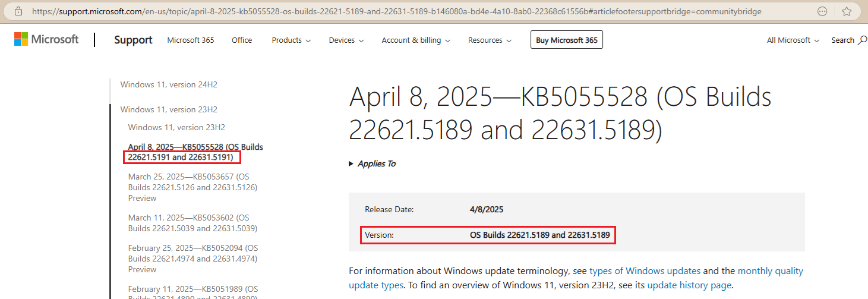Click the Release Date label

point(389,209)
